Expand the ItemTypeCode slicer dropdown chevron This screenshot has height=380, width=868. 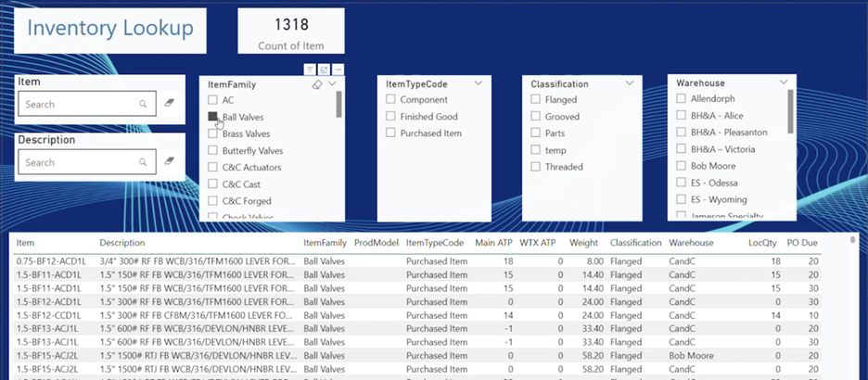(x=479, y=83)
